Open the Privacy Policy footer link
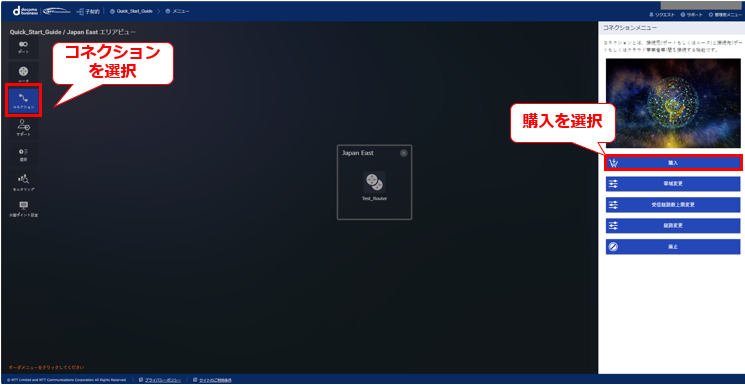 point(160,380)
